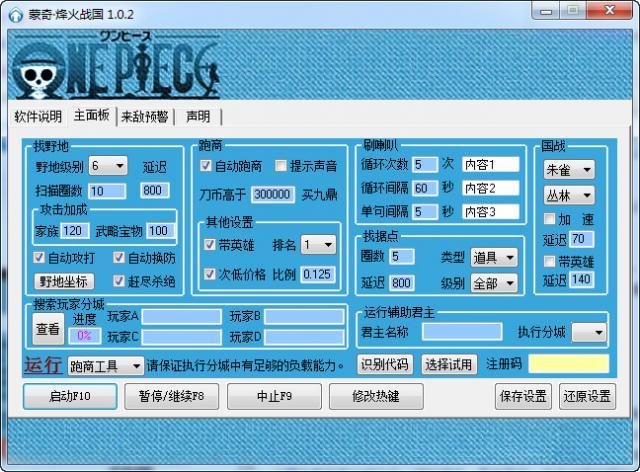This screenshot has width=640, height=472.
Task: Click the 启动F10 button
Action: tap(70, 396)
